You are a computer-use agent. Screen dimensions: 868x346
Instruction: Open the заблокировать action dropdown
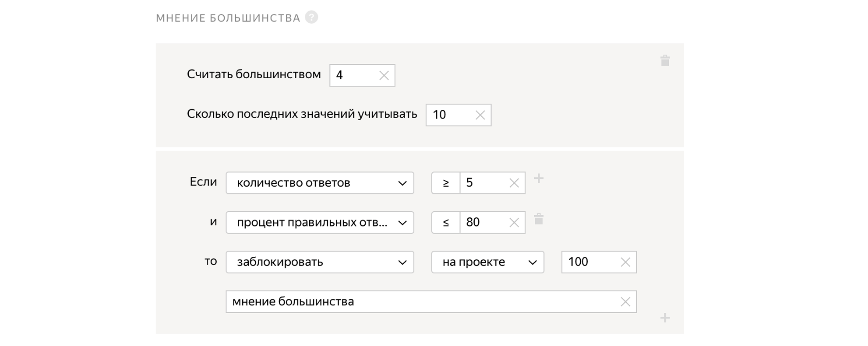[x=320, y=262]
